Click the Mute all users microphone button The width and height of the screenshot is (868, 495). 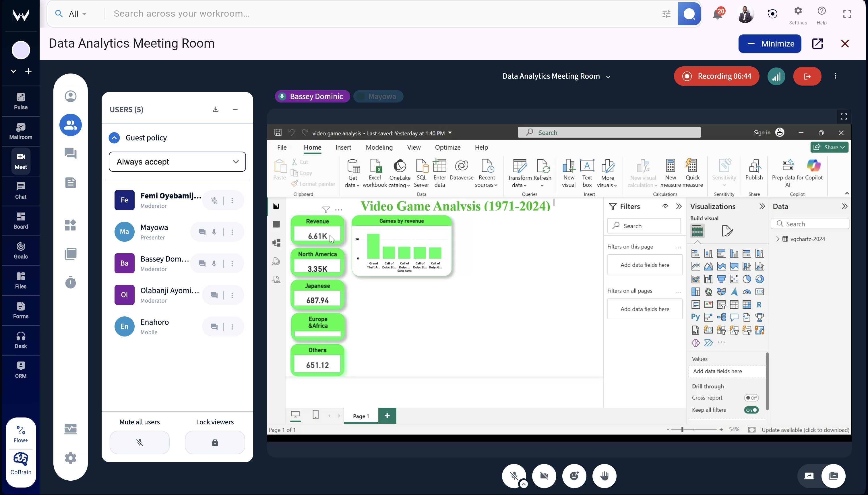point(139,442)
